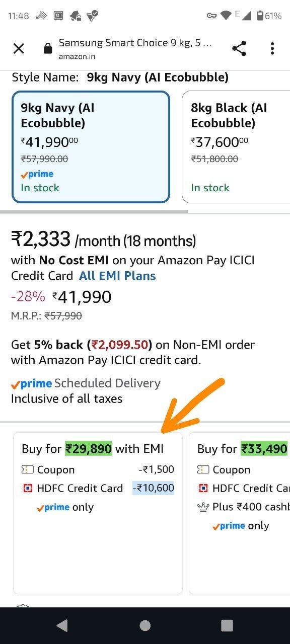The width and height of the screenshot is (290, 644).
Task: Tap the Android back navigation button
Action: point(62,625)
